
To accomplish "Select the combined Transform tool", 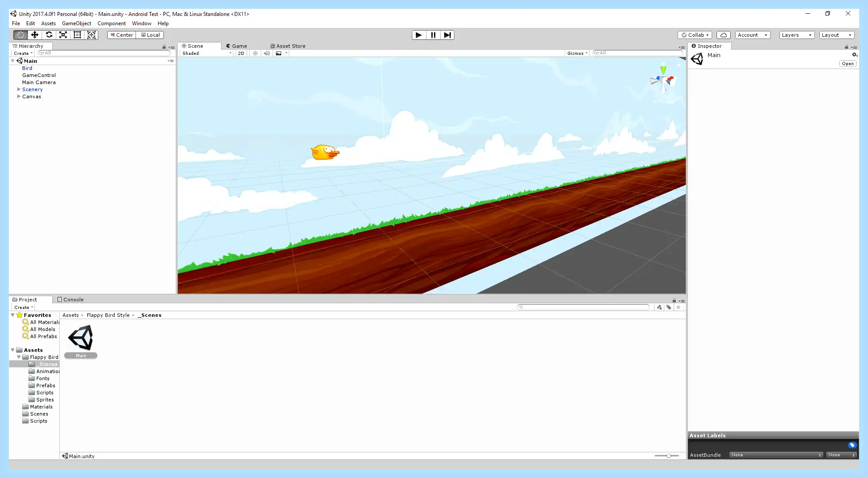I will click(x=91, y=35).
